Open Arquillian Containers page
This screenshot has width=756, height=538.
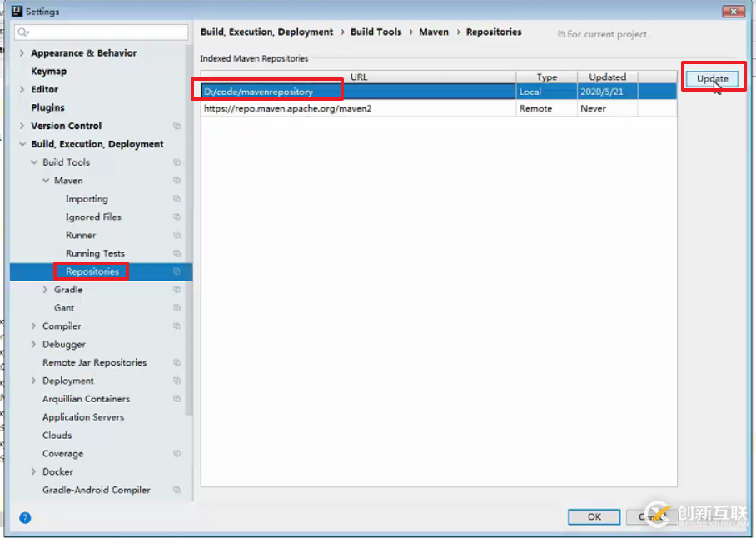[87, 399]
